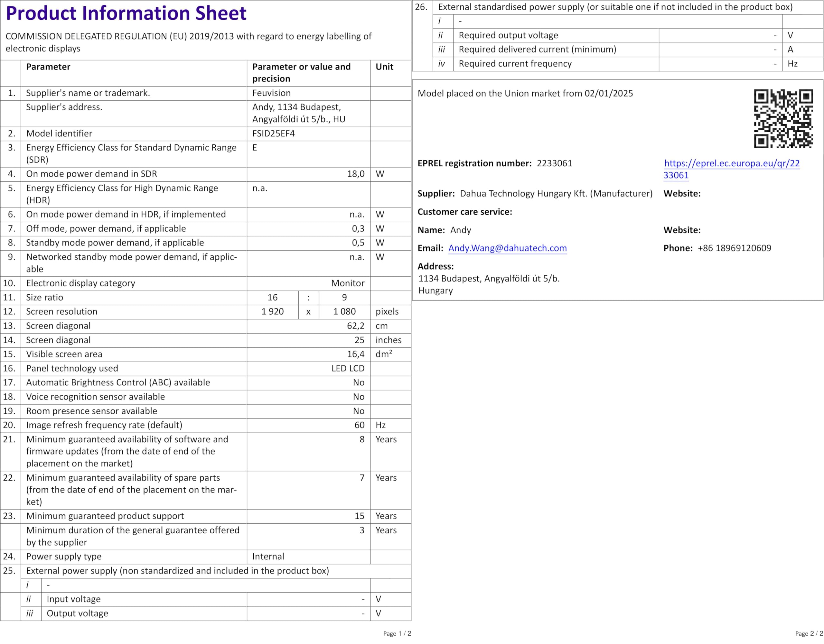824x644 pixels.
Task: Select the model identifier FSID25EF4
Action: [x=273, y=133]
